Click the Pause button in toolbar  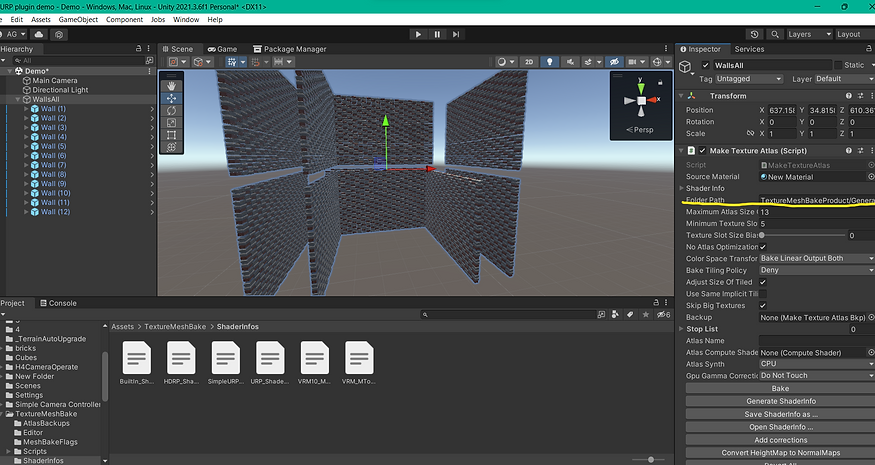438,34
